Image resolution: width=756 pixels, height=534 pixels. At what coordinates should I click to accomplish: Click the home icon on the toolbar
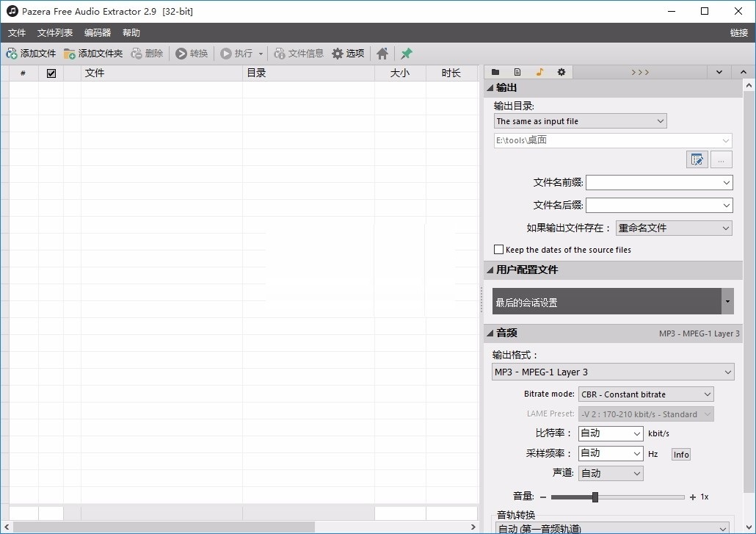[382, 53]
